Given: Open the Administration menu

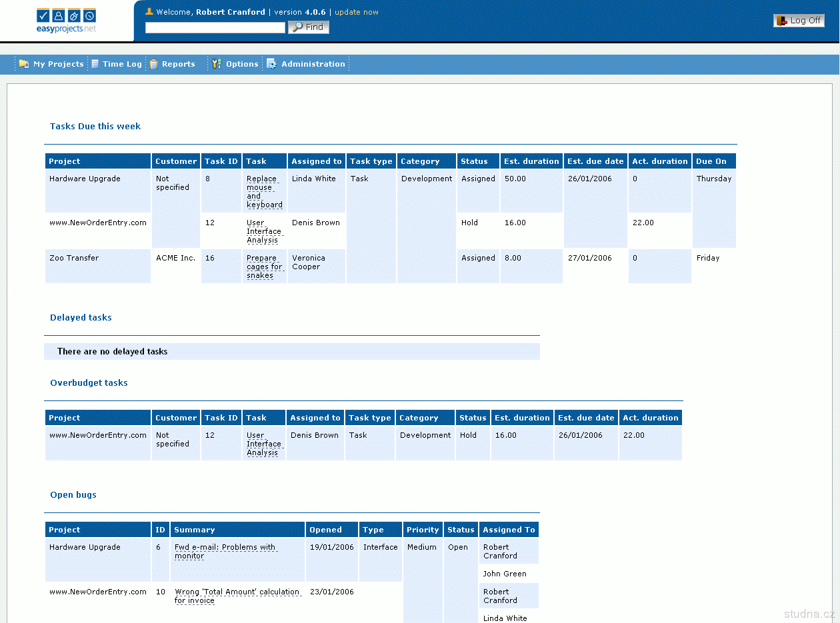Looking at the screenshot, I should click(306, 64).
